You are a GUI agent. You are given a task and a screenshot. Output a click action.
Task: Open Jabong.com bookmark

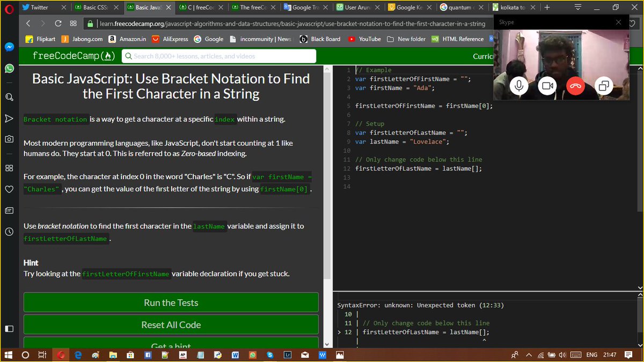pyautogui.click(x=82, y=39)
